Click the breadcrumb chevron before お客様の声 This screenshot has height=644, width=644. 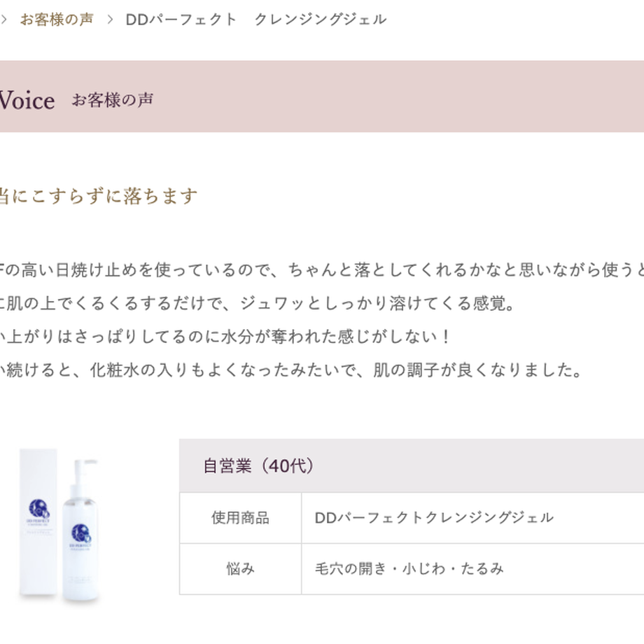[3, 20]
